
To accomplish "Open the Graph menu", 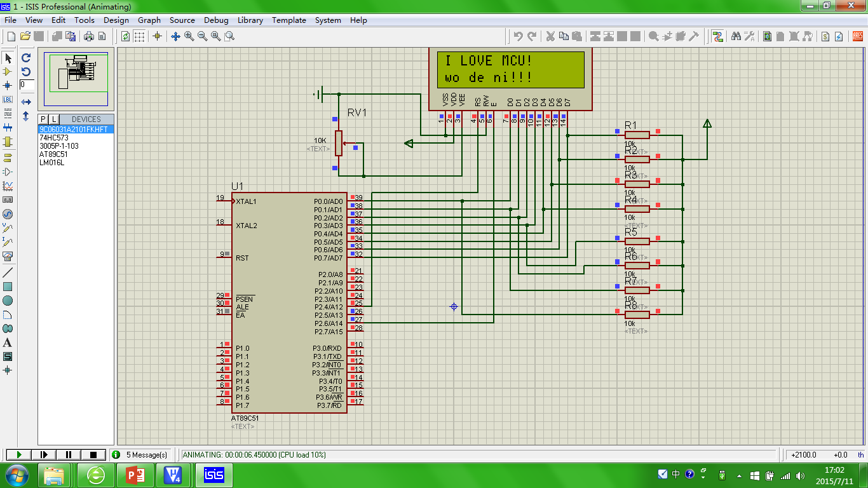I will pyautogui.click(x=149, y=20).
